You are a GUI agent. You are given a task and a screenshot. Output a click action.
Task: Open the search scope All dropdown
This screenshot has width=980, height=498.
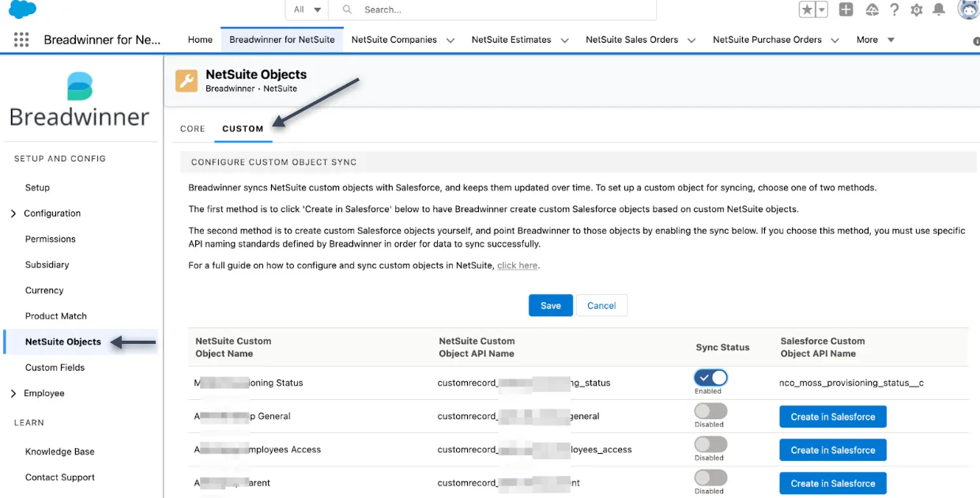tap(307, 9)
